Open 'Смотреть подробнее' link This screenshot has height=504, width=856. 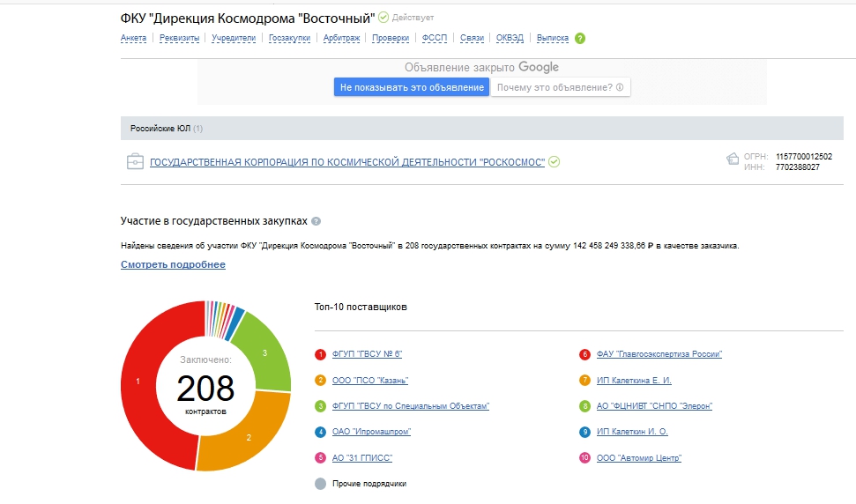tap(173, 264)
